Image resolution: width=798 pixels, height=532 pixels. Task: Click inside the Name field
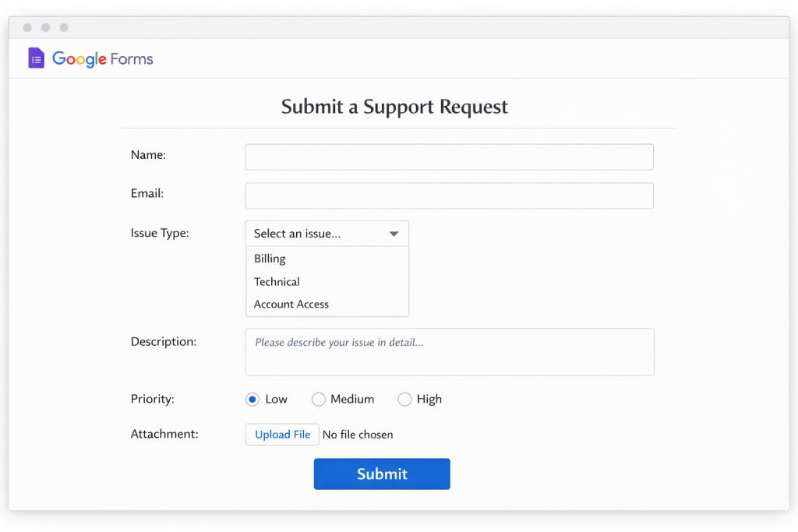449,157
